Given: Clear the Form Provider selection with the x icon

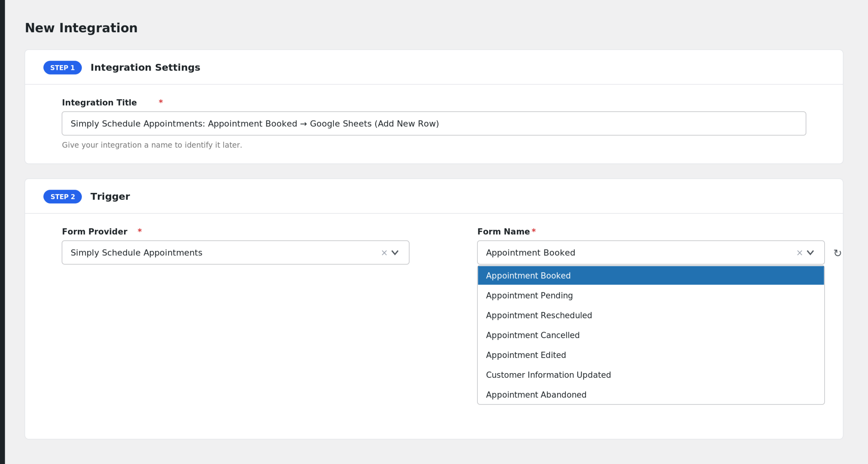Looking at the screenshot, I should click(384, 253).
